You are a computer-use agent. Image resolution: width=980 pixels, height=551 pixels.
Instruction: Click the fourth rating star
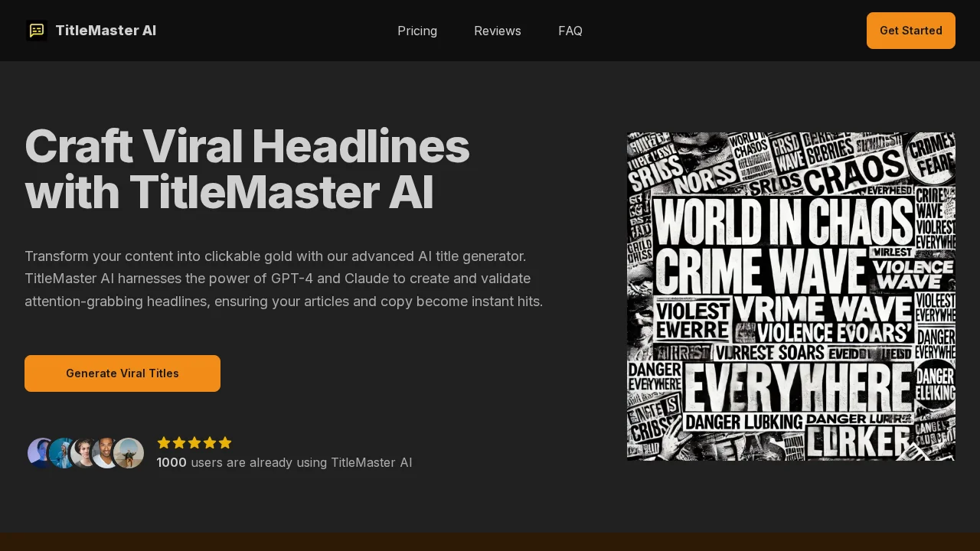pos(210,443)
